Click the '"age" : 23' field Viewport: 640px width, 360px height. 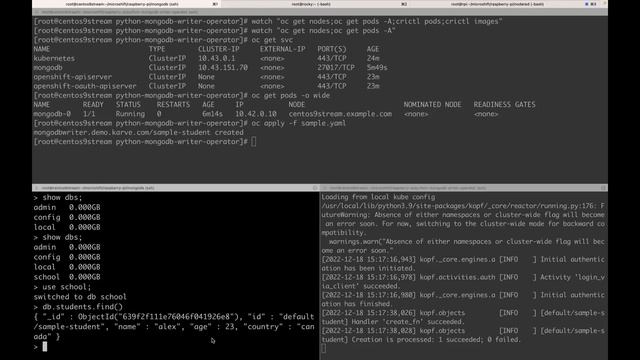[213, 327]
